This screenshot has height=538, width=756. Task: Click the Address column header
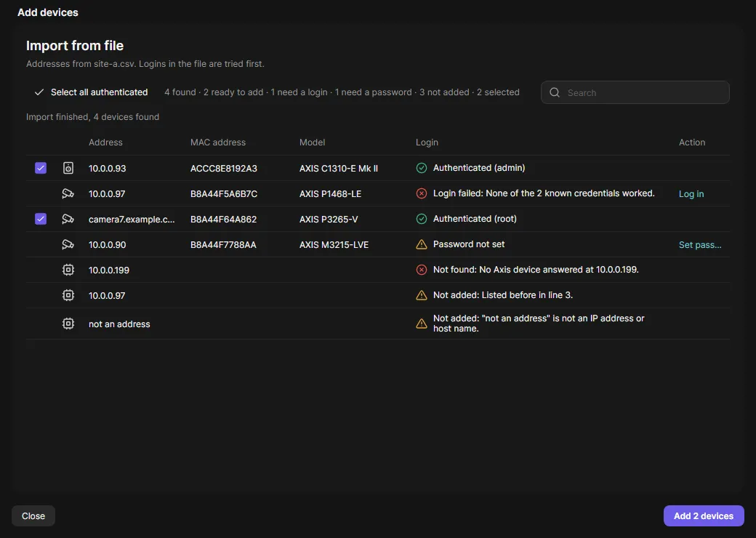click(105, 142)
